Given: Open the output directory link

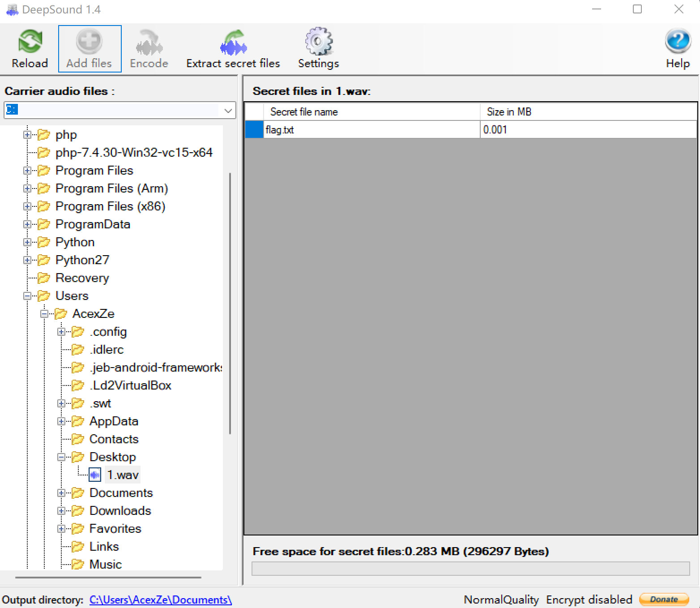Looking at the screenshot, I should (161, 600).
